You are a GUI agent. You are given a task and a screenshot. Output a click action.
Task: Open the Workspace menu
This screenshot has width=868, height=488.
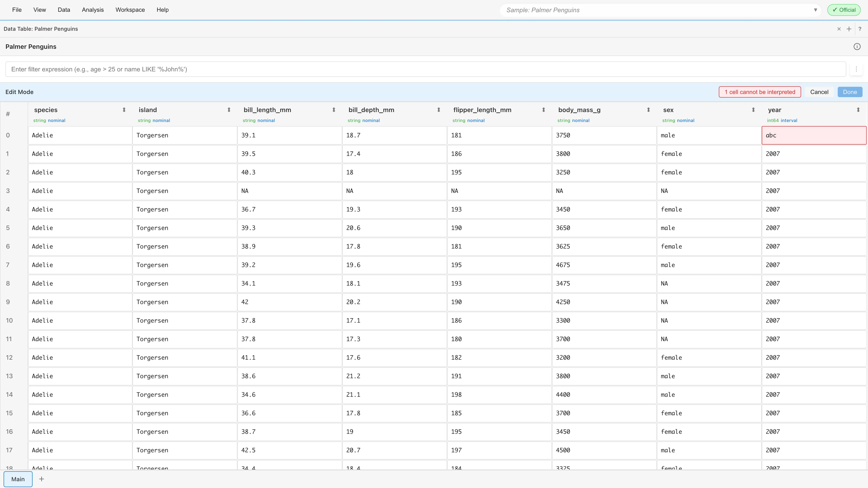click(130, 10)
